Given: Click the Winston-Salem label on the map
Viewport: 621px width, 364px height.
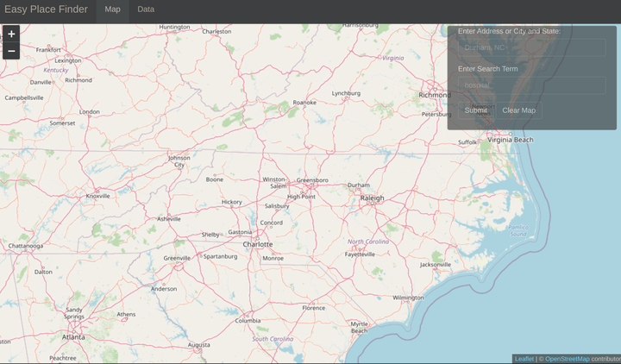Looking at the screenshot, I should click(274, 183).
